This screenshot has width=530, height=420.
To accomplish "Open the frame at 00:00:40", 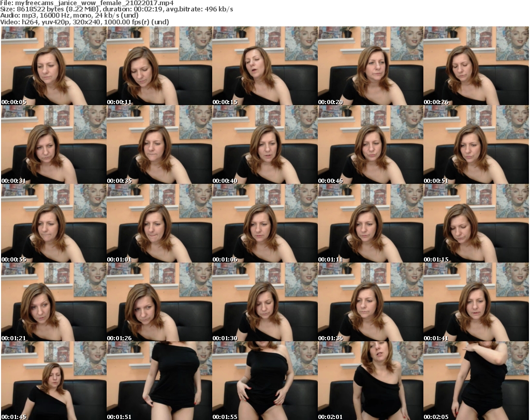I will click(264, 144).
